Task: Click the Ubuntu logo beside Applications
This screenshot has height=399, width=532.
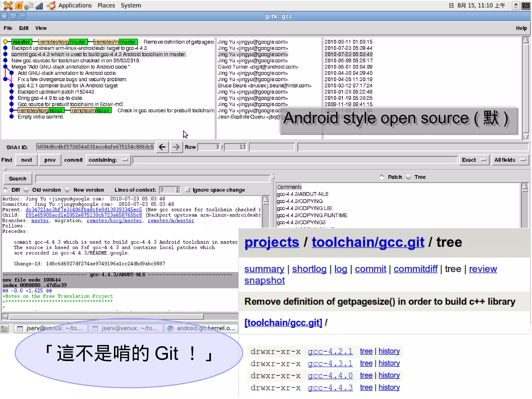Action: (51, 5)
